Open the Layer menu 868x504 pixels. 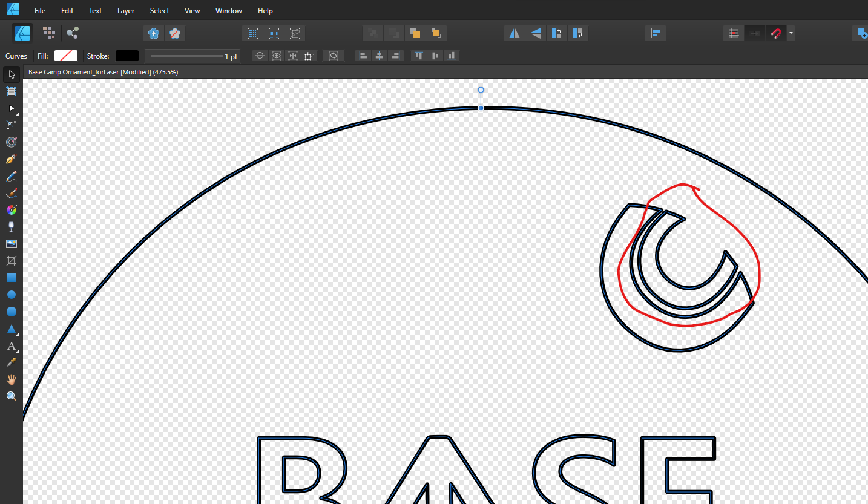[126, 11]
